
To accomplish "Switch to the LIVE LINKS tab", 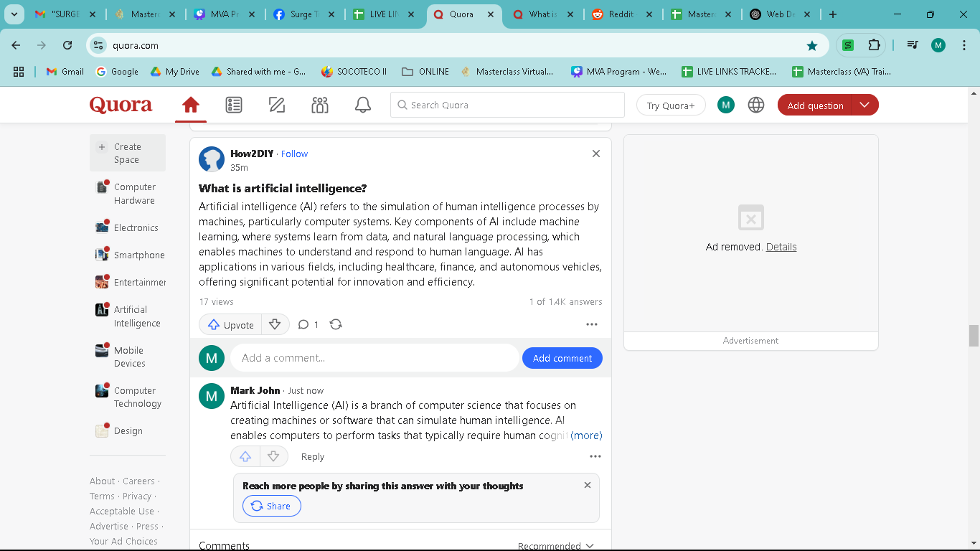I will (x=384, y=14).
